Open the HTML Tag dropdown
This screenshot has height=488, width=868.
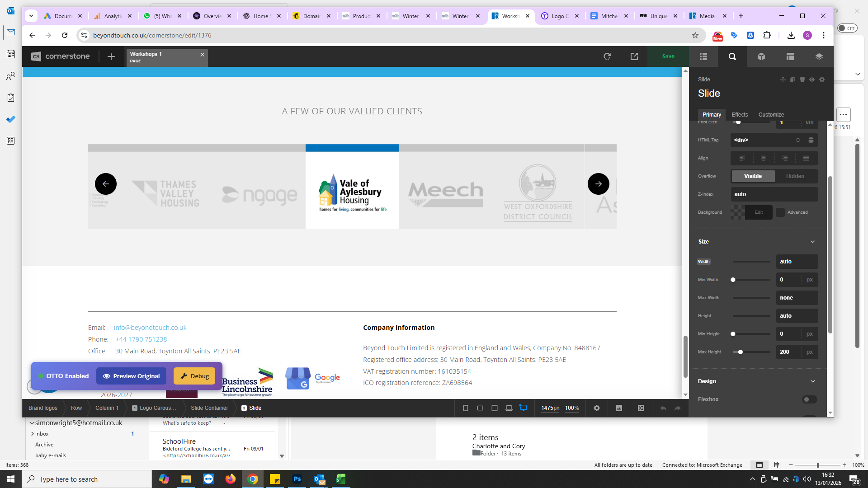pos(767,140)
